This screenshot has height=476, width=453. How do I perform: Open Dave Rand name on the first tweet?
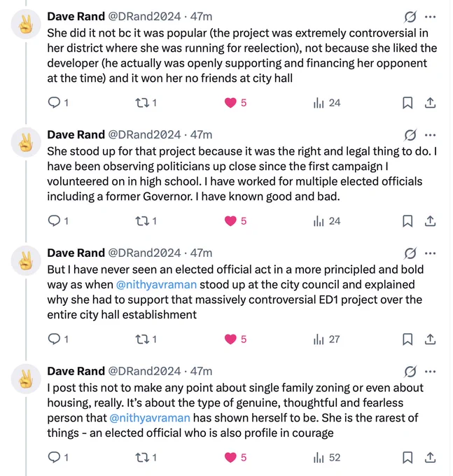click(x=76, y=16)
